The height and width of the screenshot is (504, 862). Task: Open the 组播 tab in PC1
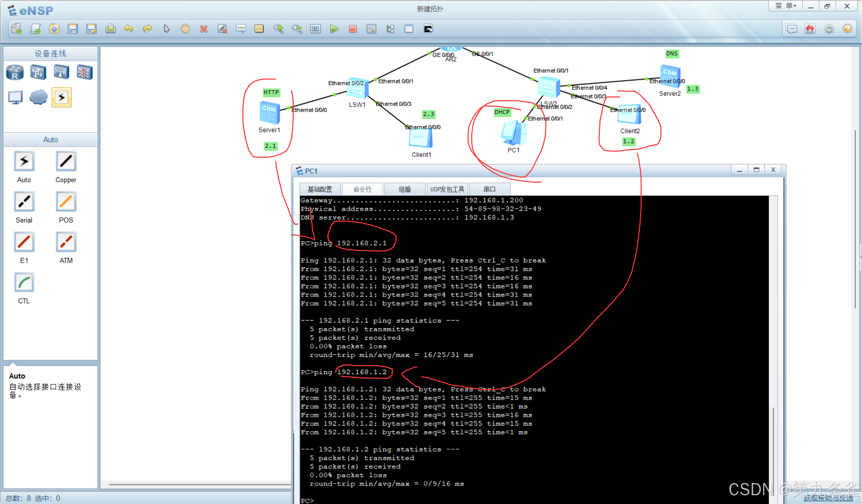[404, 189]
